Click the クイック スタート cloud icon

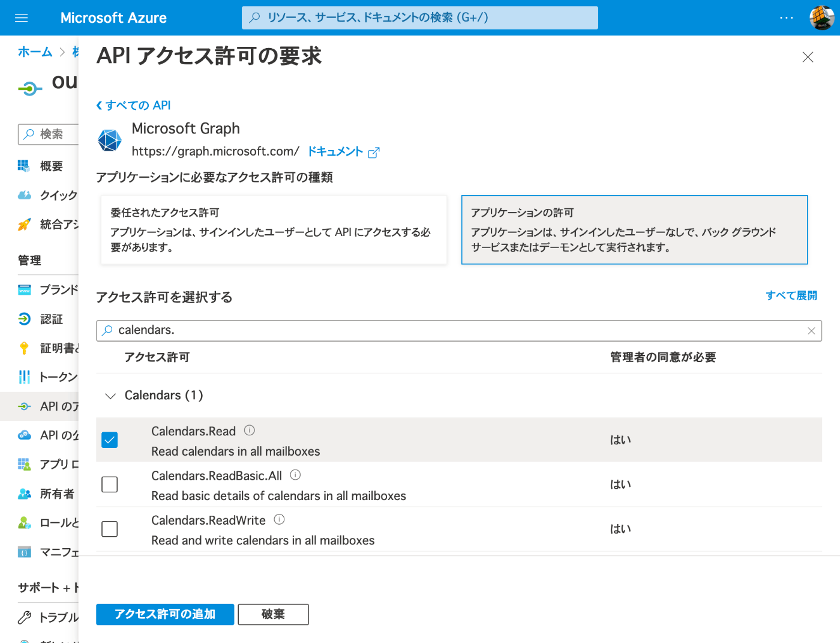(24, 195)
